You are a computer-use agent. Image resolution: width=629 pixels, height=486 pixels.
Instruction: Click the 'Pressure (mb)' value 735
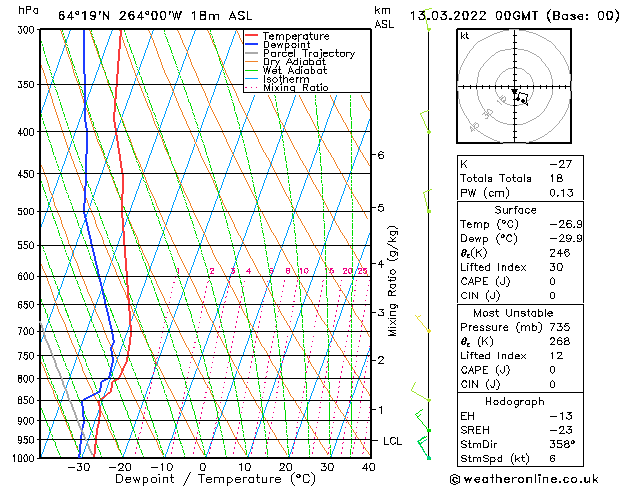pos(560,327)
